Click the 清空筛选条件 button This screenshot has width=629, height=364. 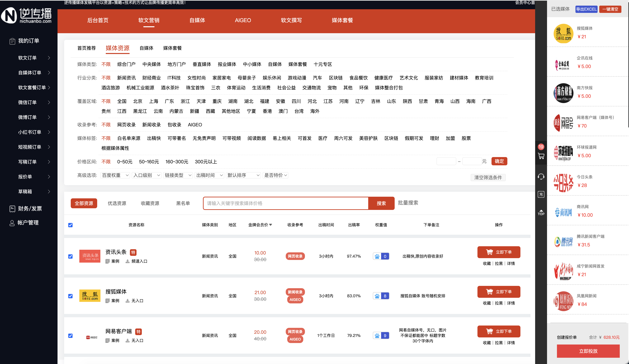point(488,177)
